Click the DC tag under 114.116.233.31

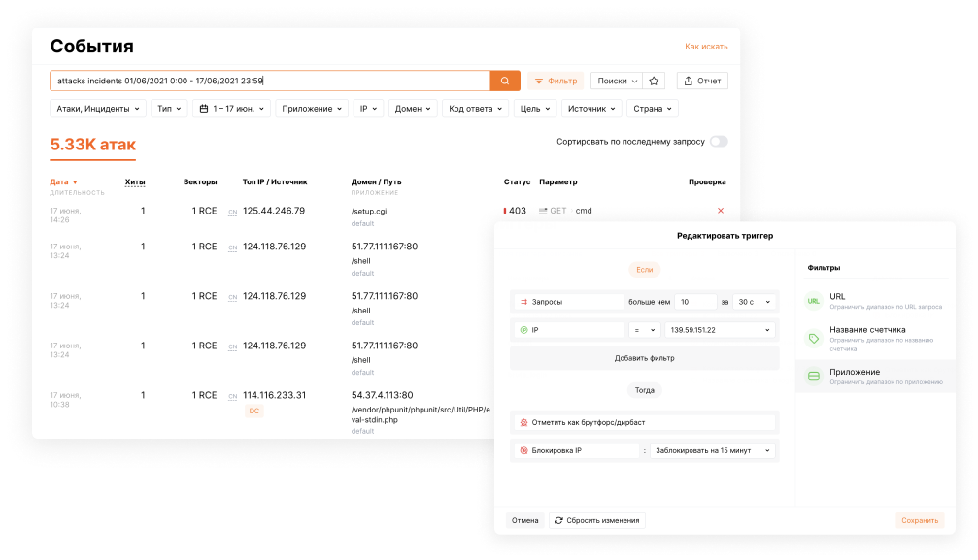tap(253, 411)
